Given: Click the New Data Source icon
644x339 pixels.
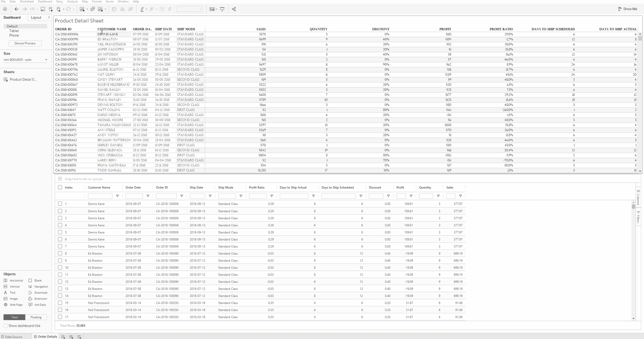Looking at the screenshot, I should 51,9.
